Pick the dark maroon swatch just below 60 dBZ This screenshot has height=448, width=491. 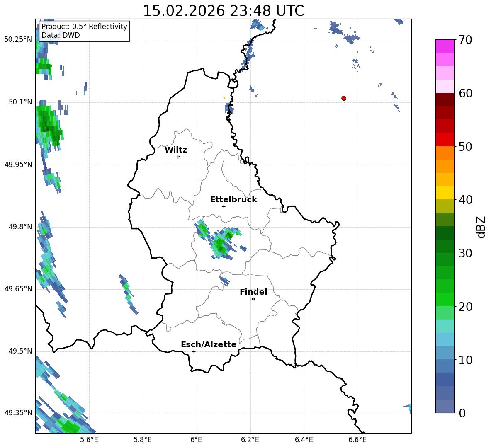445,99
